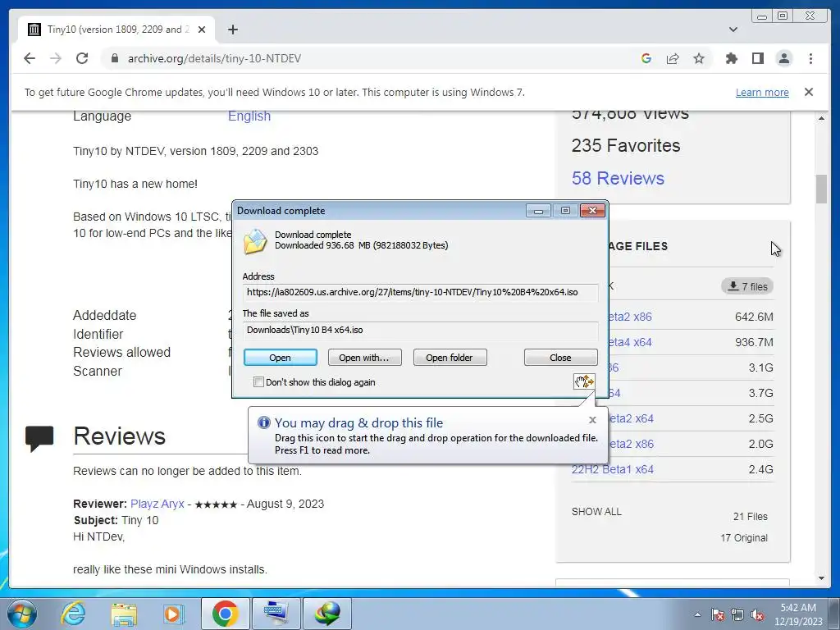Click the 235 Favorites text
Image resolution: width=840 pixels, height=630 pixels.
coord(626,146)
